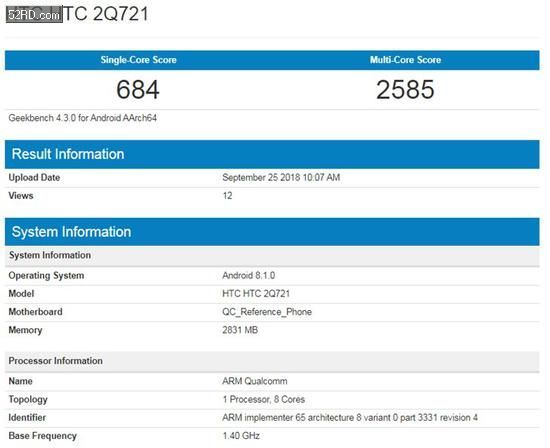Click Geekbench 4.3.0 for Android AArch64 text
Viewport: 550px width, 448px height.
pos(82,118)
